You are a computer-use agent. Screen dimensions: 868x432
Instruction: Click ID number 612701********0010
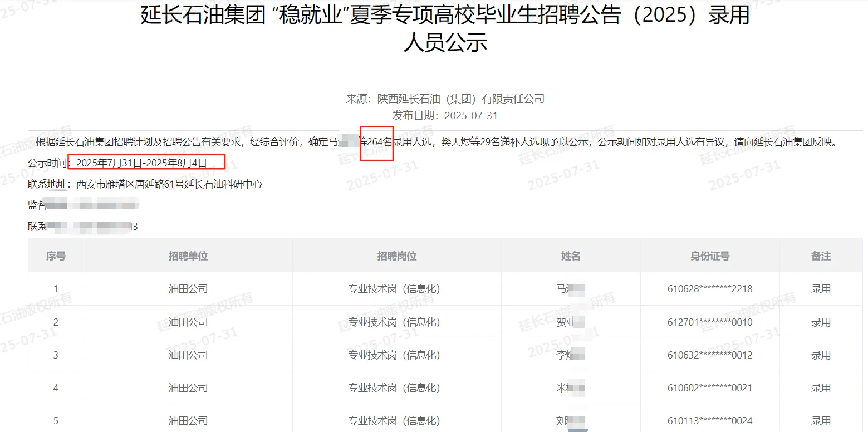pyautogui.click(x=710, y=322)
